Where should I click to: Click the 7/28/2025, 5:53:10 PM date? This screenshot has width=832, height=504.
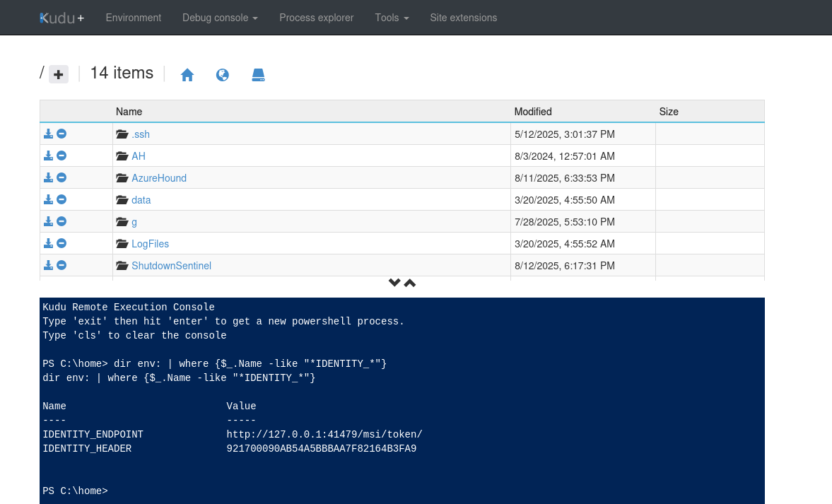coord(565,222)
